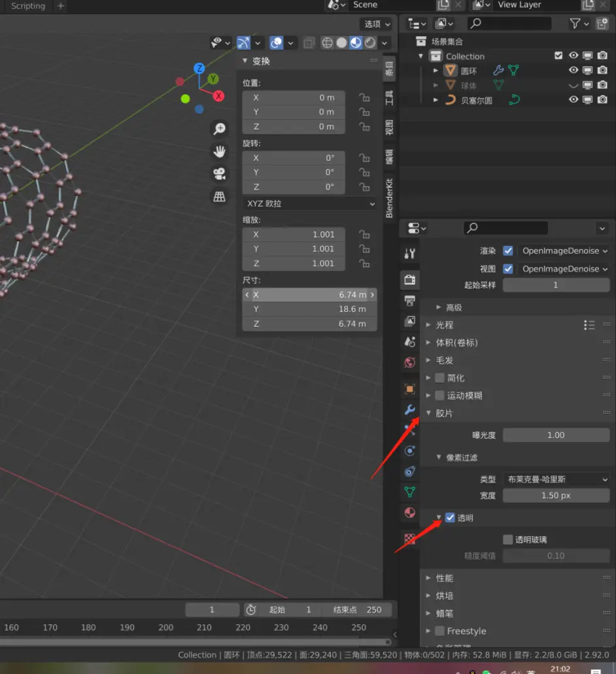Toggle Collection exclude checkbox in outliner
616x674 pixels.
pos(558,56)
